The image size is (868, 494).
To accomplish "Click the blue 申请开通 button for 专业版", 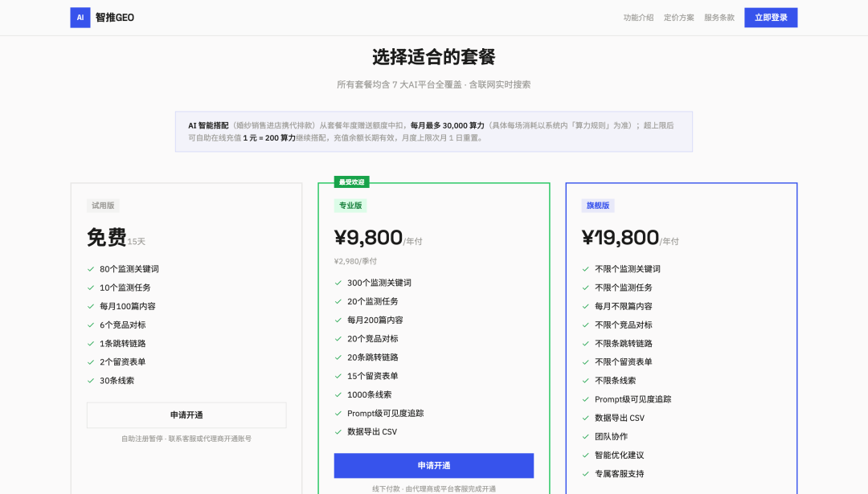I will tap(434, 466).
